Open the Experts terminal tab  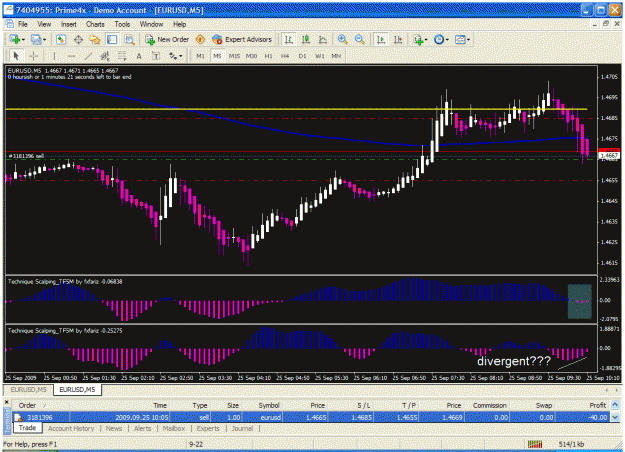pos(208,428)
